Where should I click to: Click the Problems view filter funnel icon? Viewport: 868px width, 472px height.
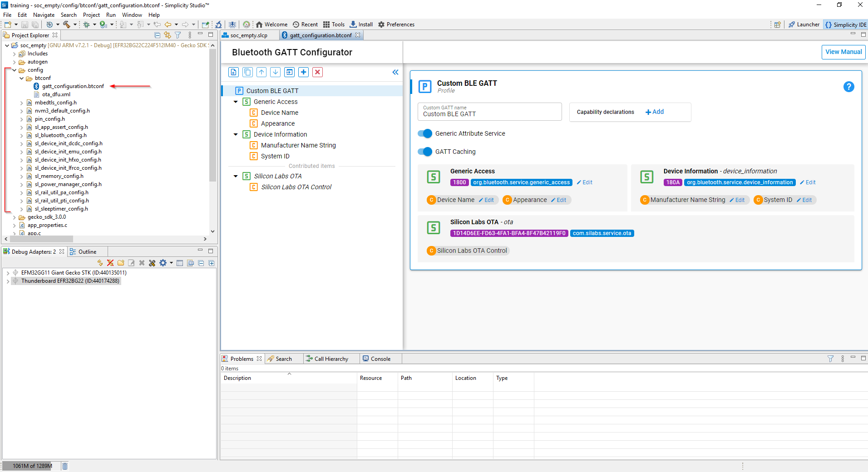pos(830,359)
